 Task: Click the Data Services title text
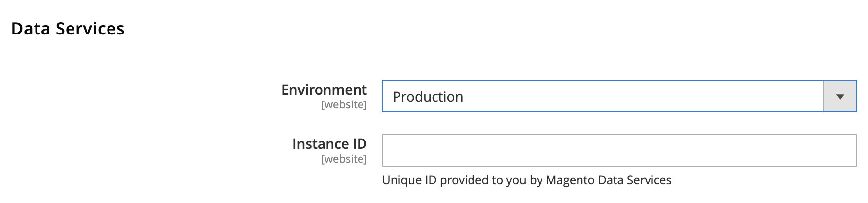pos(68,29)
